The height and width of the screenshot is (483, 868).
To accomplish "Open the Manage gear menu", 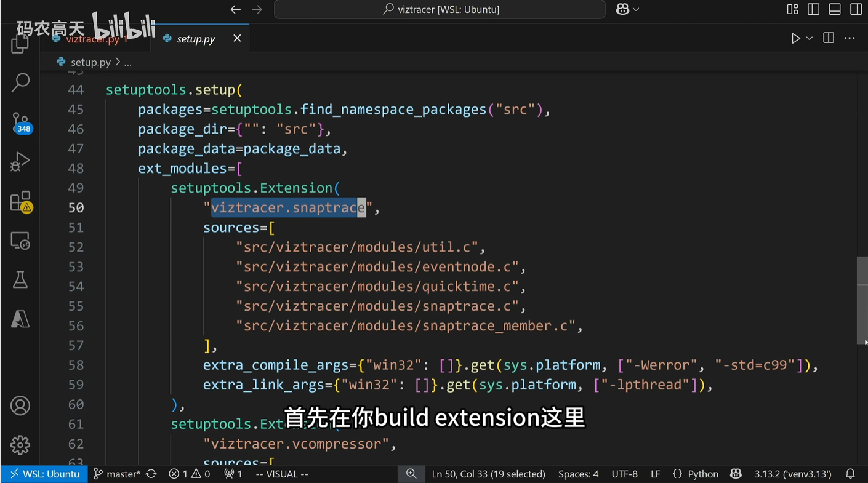I will 20,445.
